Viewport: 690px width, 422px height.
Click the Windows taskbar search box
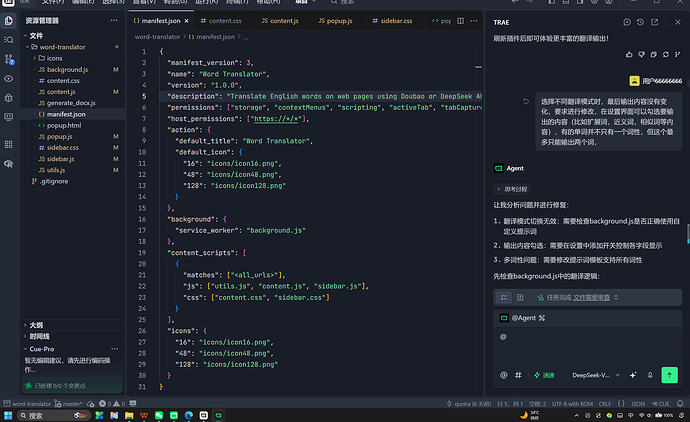tap(53, 415)
